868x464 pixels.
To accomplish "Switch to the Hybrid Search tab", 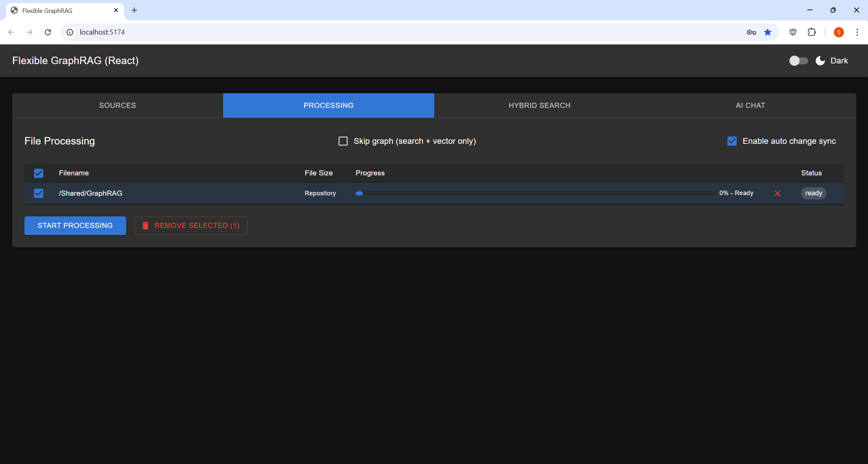I will click(x=539, y=105).
